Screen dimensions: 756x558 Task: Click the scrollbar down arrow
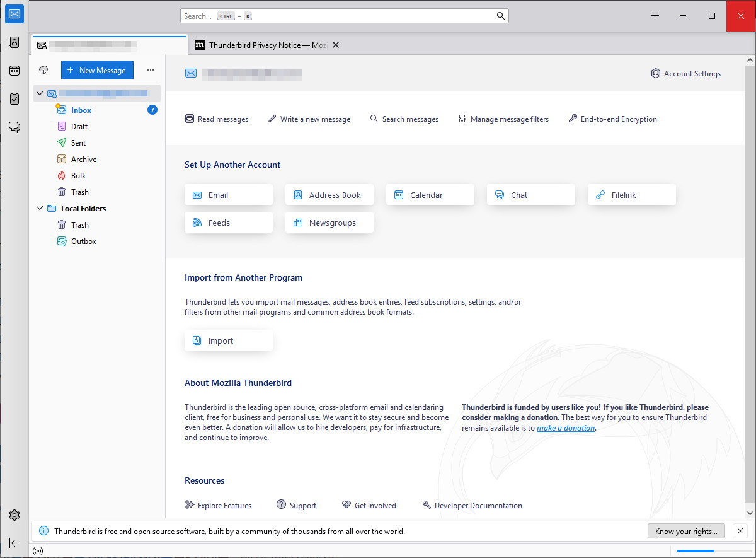[750, 513]
